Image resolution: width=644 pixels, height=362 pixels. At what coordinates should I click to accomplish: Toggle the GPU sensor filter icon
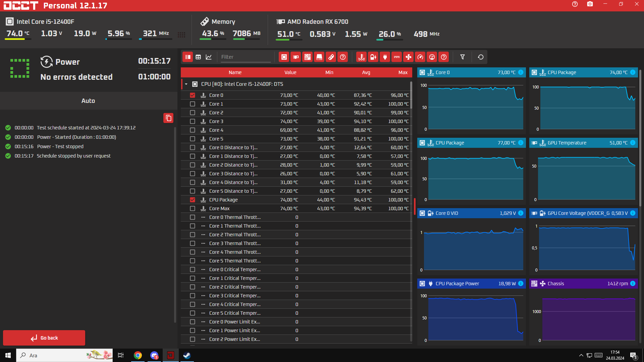click(x=296, y=57)
